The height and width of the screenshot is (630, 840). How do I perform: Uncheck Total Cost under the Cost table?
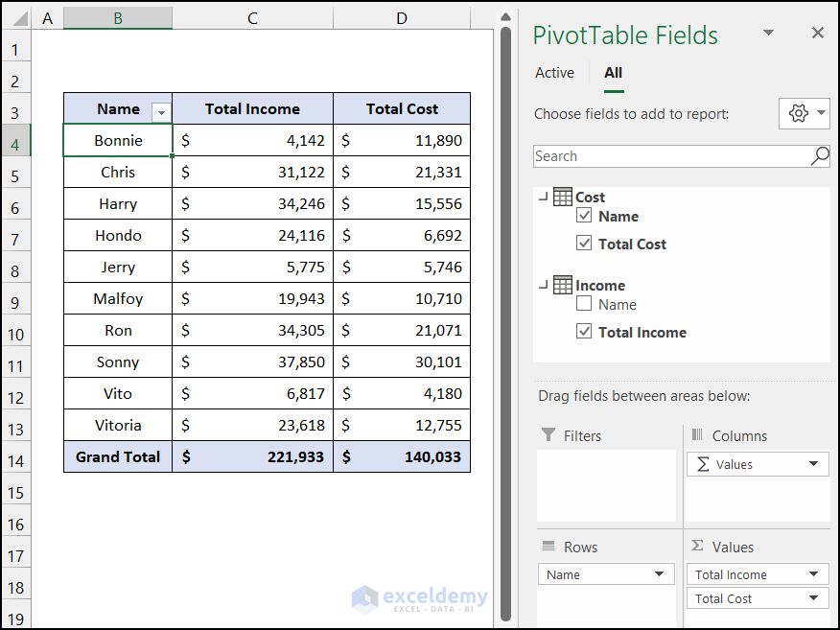click(584, 243)
